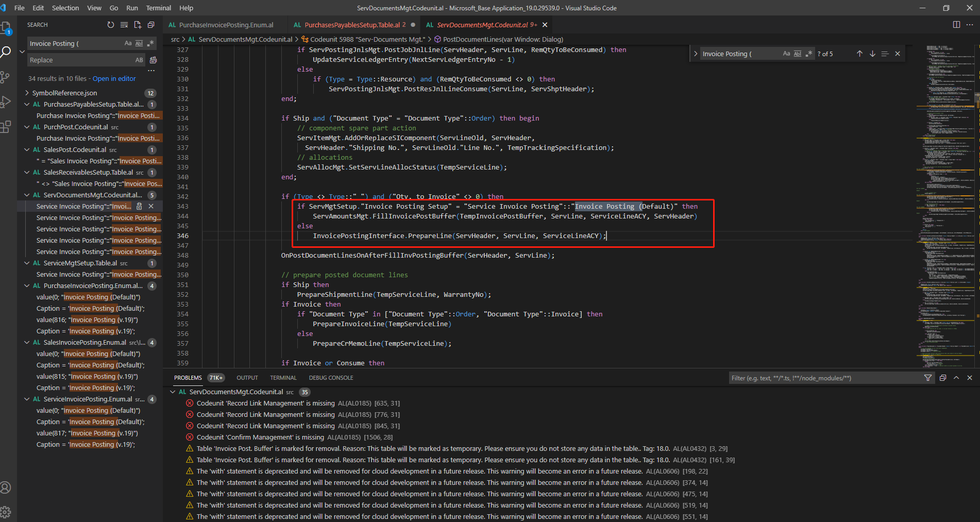Collapse all search results
Image resolution: width=980 pixels, height=522 pixels.
pos(151,25)
